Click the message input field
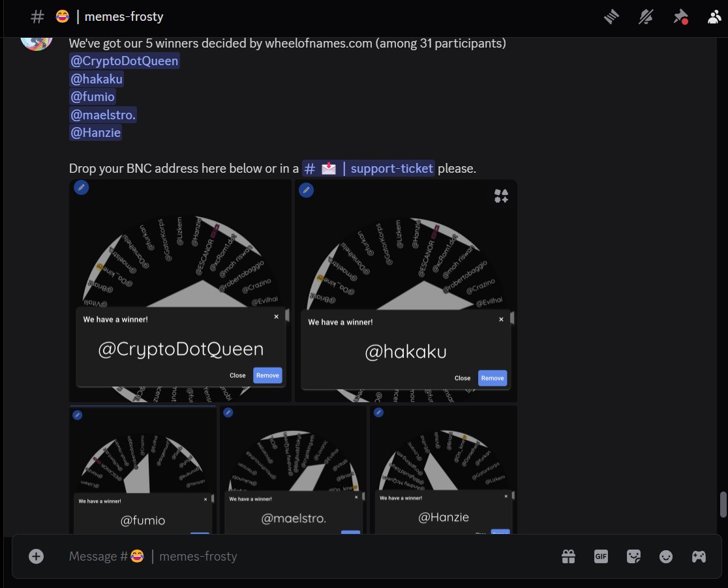This screenshot has width=728, height=588. 261,556
